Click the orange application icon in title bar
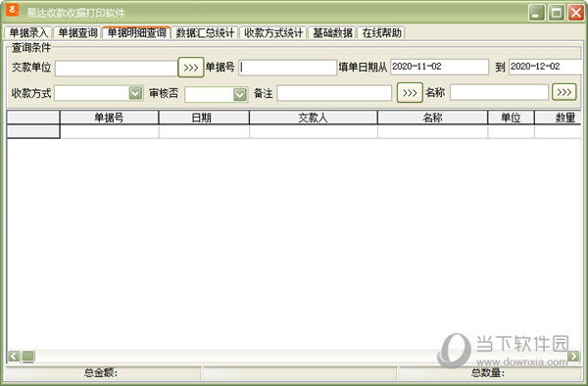This screenshot has width=588, height=386. [13, 10]
